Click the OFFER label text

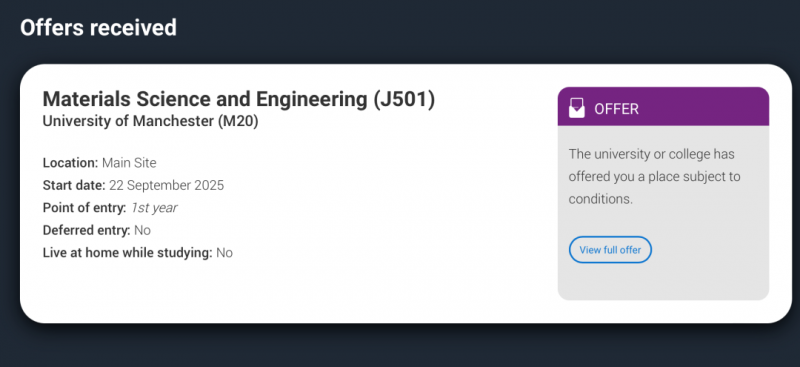tap(616, 109)
